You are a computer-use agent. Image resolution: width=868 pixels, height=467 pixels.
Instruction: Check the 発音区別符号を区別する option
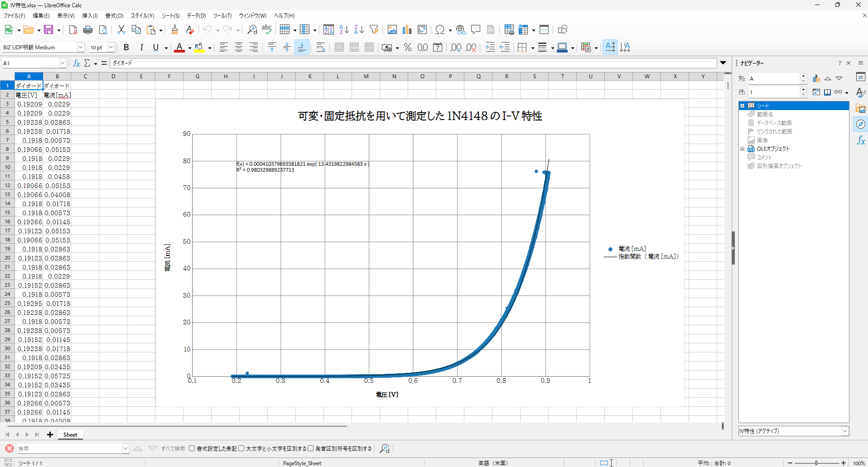coord(311,448)
